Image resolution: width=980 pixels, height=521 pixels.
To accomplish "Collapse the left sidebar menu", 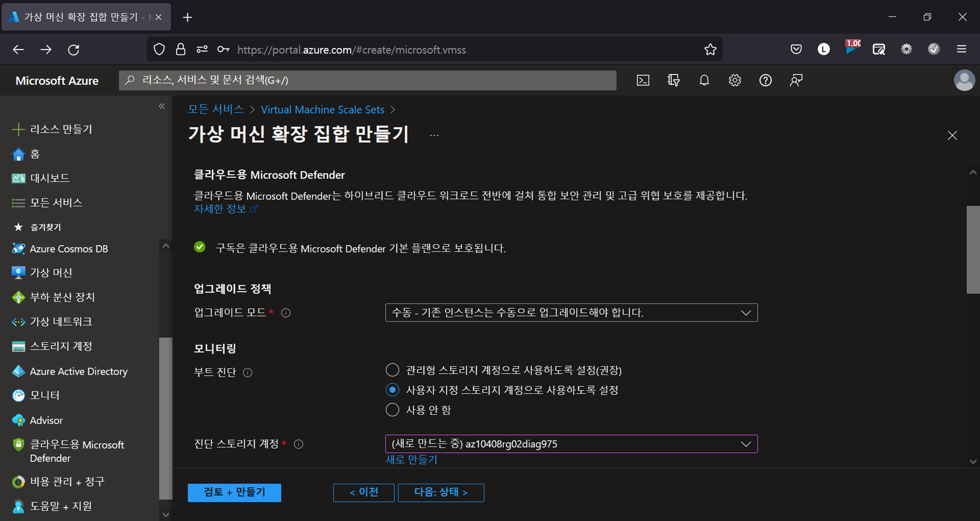I will point(162,106).
